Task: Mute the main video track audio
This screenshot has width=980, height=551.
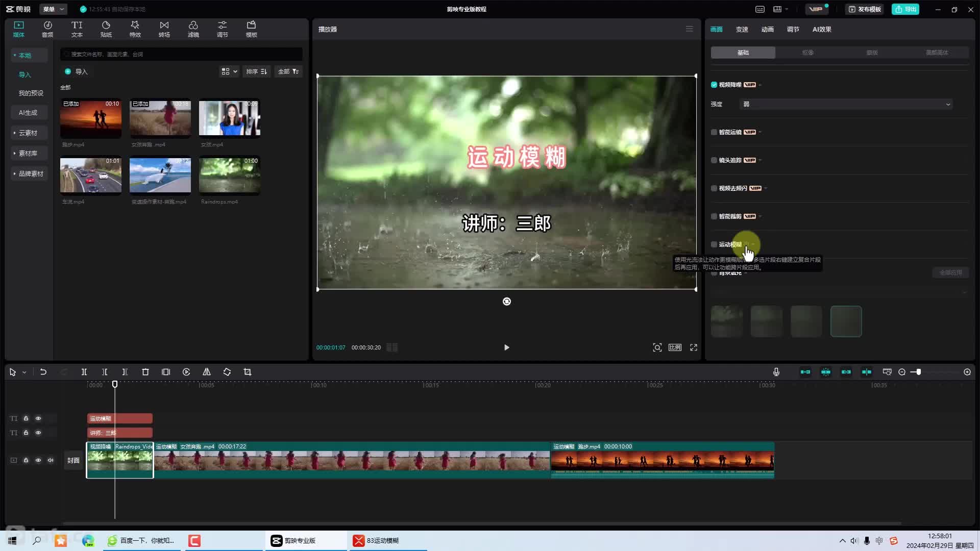Action: tap(51, 460)
